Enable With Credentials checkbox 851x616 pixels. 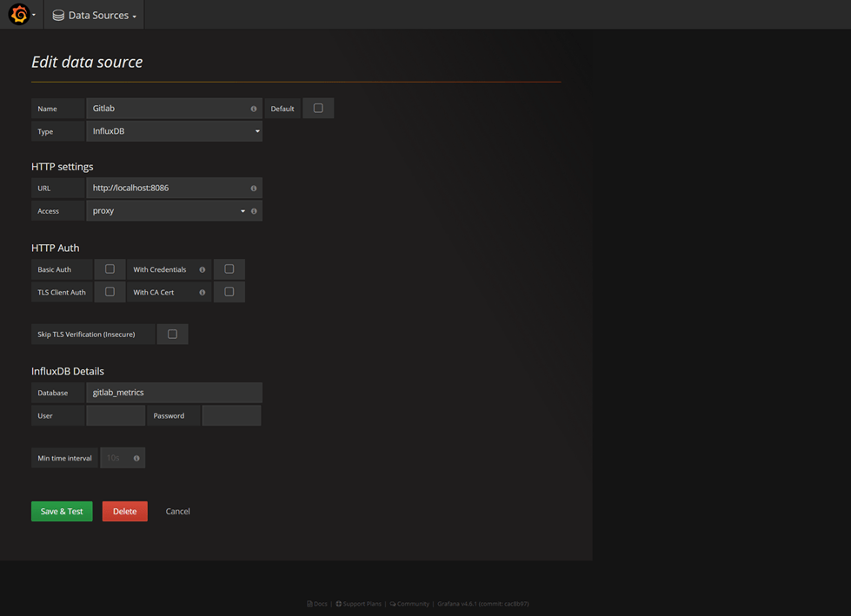[x=229, y=269]
